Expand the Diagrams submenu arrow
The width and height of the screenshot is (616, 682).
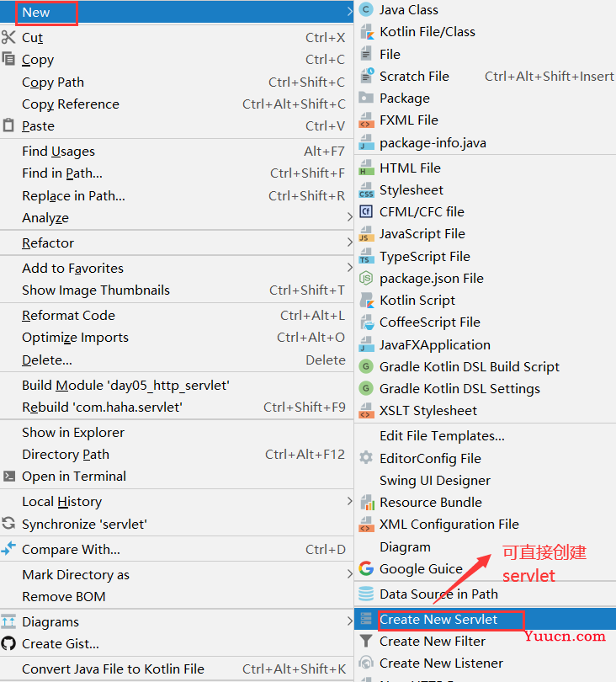pos(349,621)
